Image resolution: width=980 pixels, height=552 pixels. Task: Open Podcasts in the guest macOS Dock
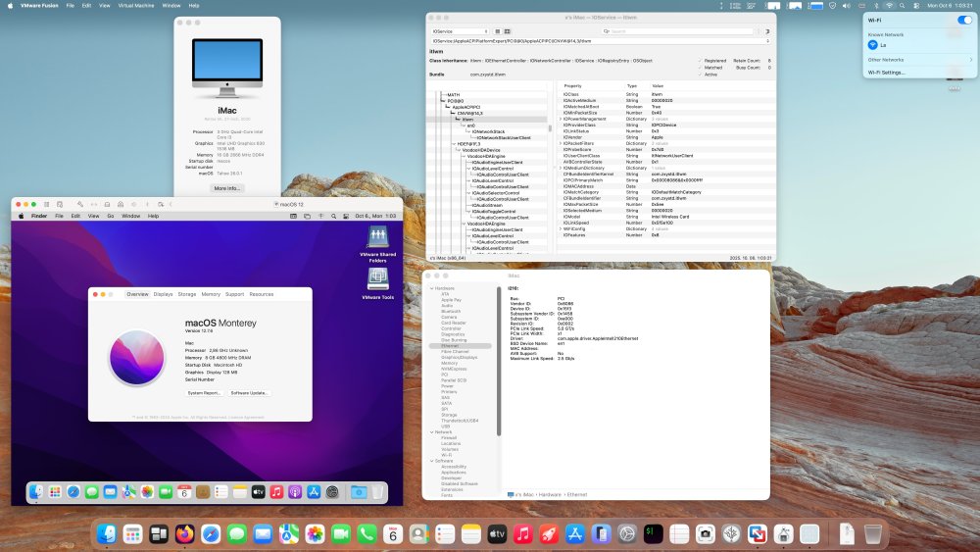click(x=295, y=492)
